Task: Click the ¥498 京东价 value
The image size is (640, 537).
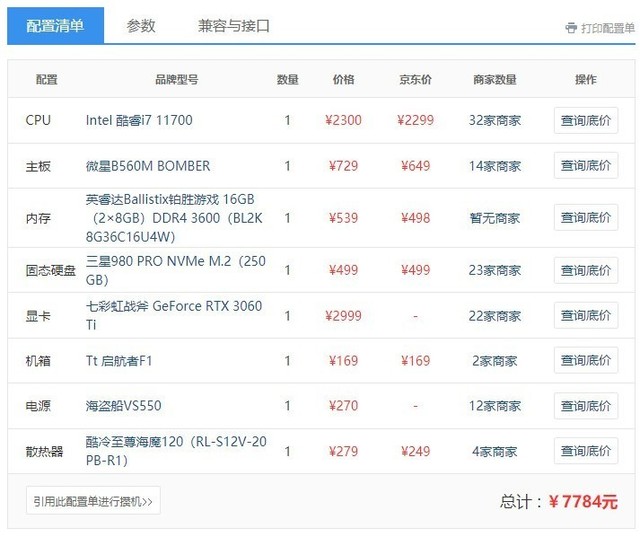Action: click(416, 218)
